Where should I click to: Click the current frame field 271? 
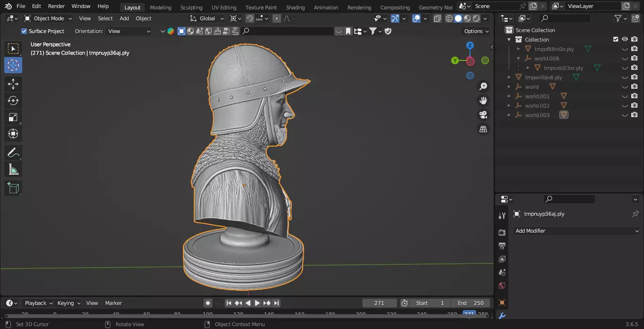tap(379, 303)
